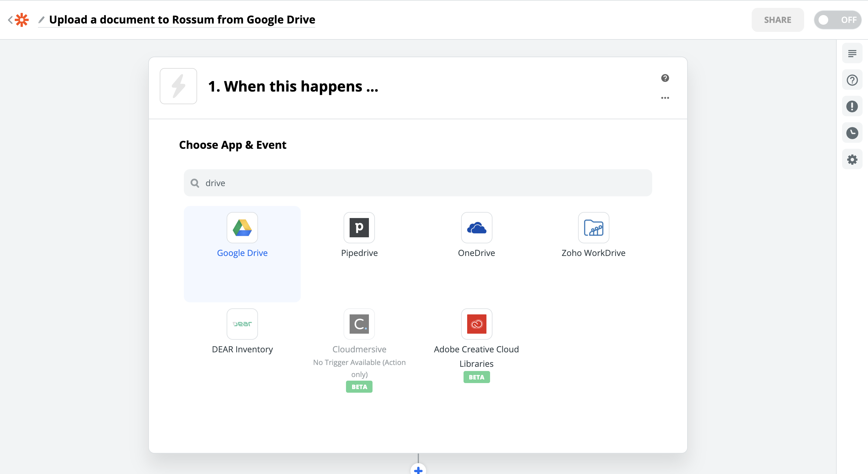
Task: Select Adobe Creative Cloud Libraries icon
Action: pos(476,324)
